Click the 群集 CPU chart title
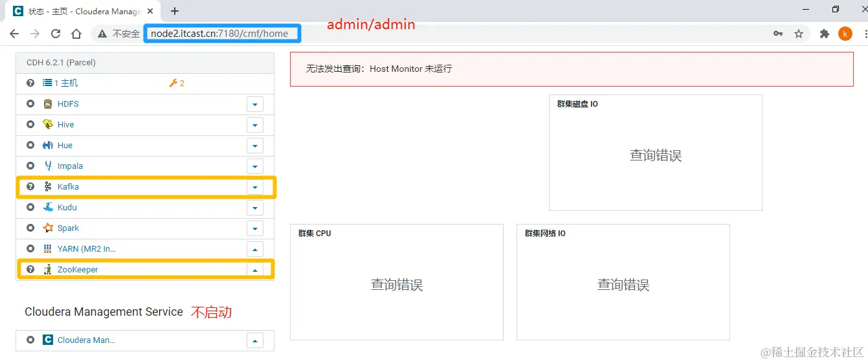The width and height of the screenshot is (868, 363). pos(315,234)
